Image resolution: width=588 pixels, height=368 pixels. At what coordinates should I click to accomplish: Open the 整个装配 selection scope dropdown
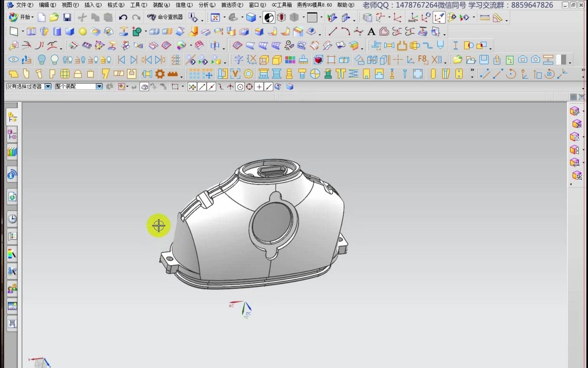coord(99,87)
